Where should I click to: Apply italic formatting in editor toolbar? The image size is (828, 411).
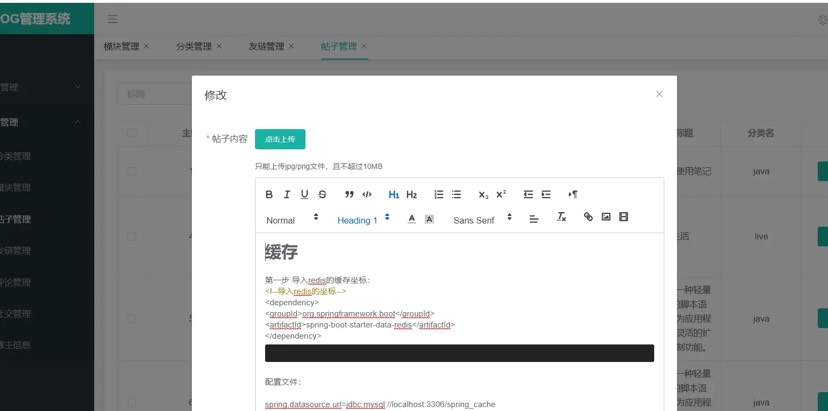pyautogui.click(x=287, y=194)
